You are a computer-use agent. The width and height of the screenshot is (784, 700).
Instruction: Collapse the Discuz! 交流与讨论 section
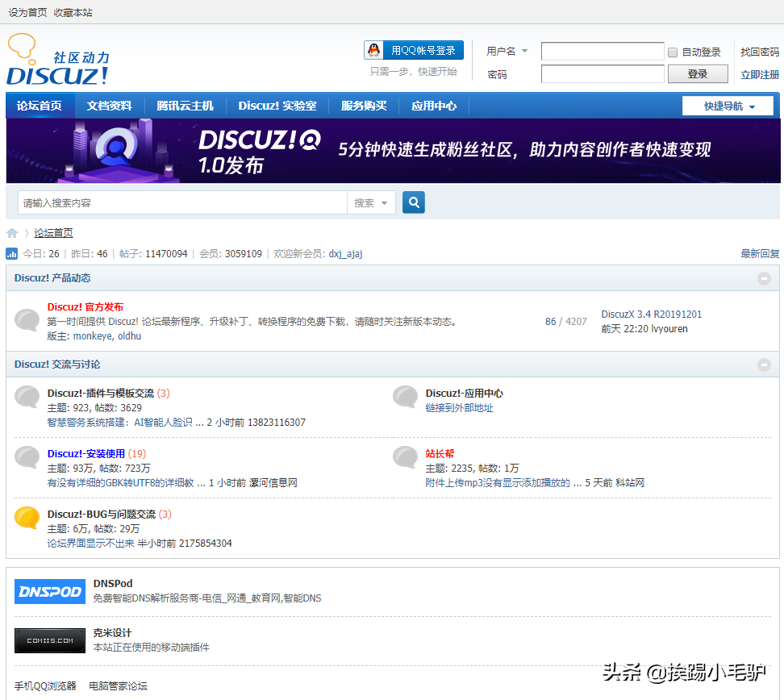pyautogui.click(x=764, y=365)
